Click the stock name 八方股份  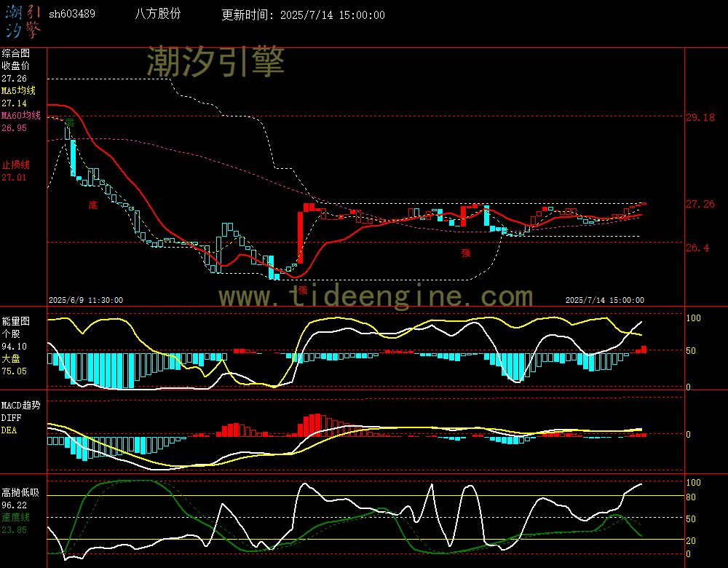coord(158,14)
